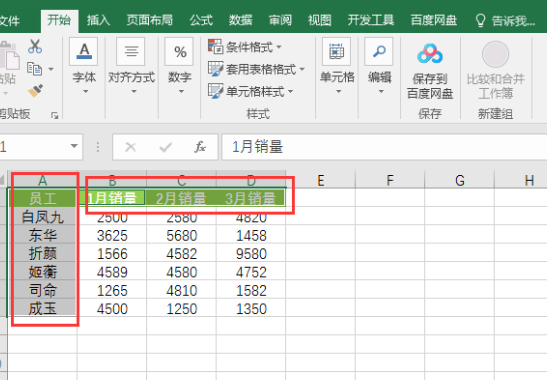Select the cell with value 1265

pos(112,290)
